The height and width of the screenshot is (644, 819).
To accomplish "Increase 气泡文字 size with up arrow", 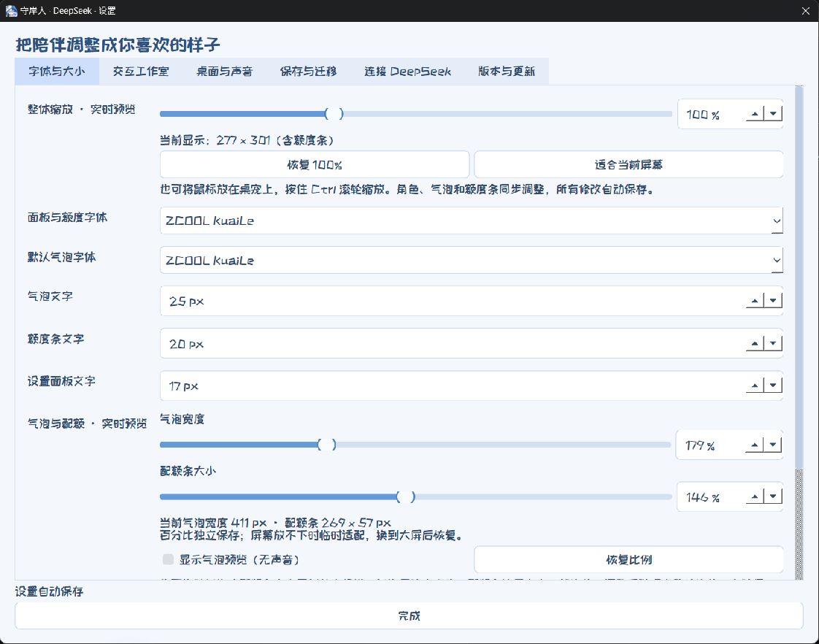I will click(755, 300).
